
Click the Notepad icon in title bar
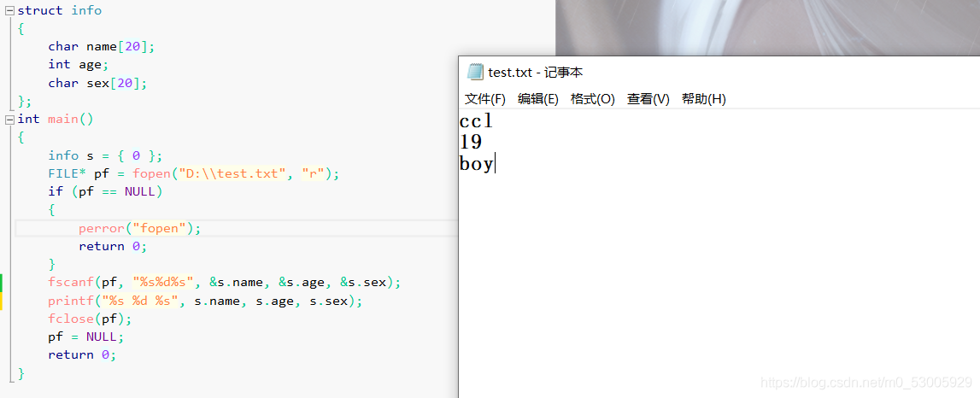pyautogui.click(x=476, y=72)
